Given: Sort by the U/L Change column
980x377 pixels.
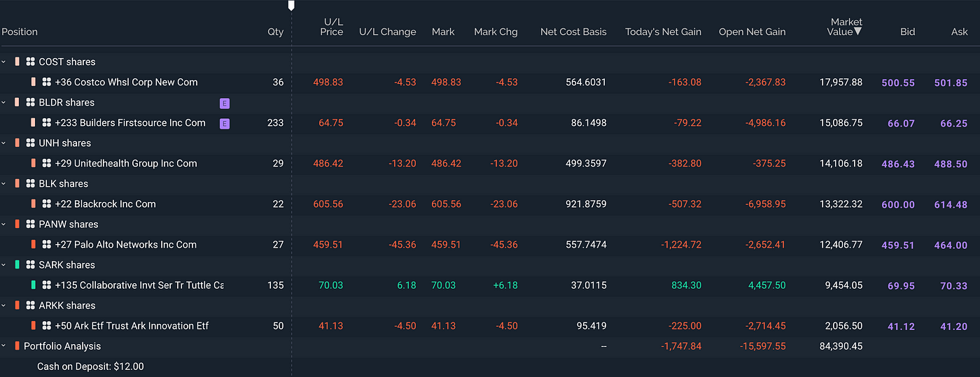Looking at the screenshot, I should coord(388,31).
